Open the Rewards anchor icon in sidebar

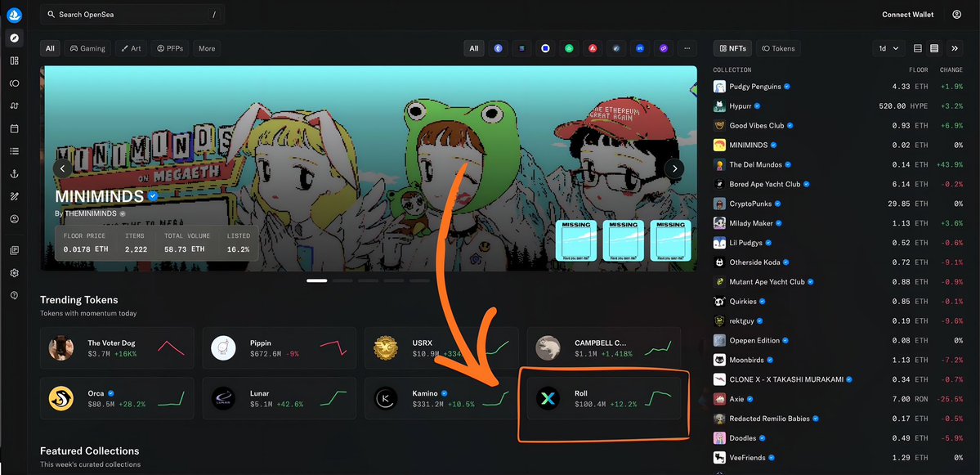click(14, 174)
